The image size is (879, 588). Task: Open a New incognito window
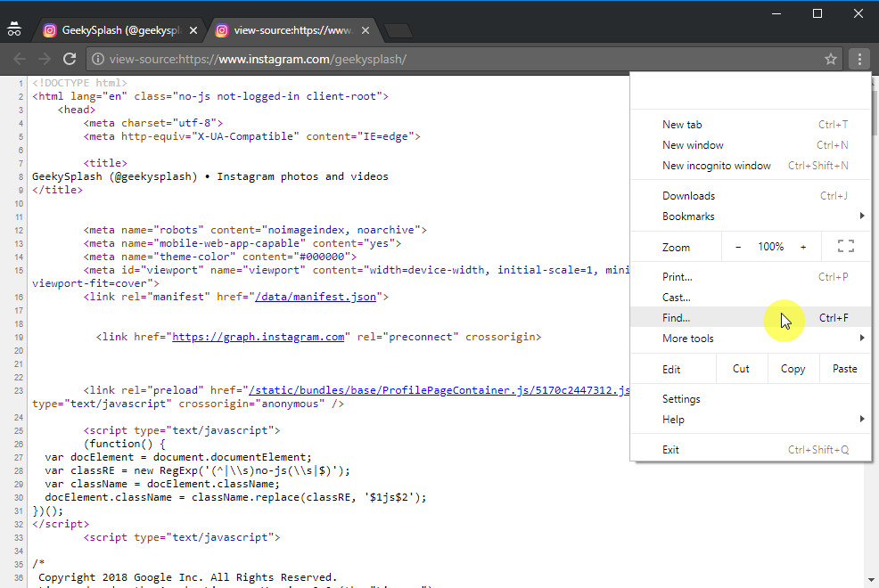(x=751, y=166)
